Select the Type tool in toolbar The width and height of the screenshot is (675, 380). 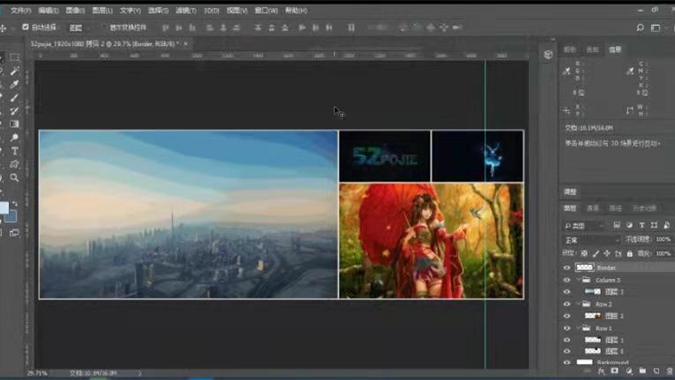tap(15, 151)
